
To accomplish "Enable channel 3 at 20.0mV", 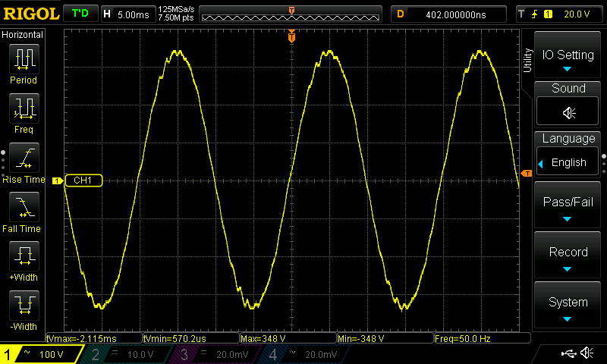I will tap(217, 354).
